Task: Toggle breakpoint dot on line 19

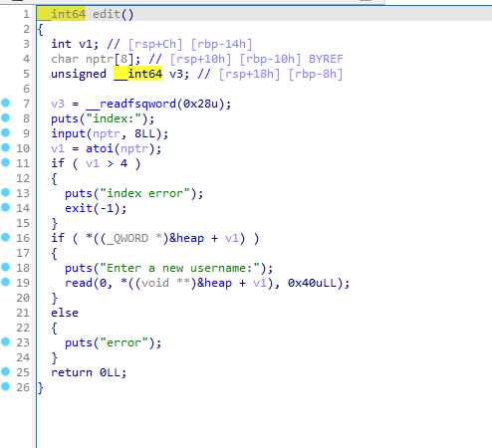Action: click(x=6, y=282)
